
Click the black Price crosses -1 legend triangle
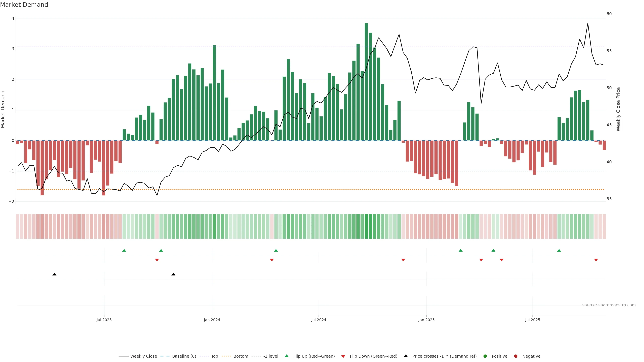[406, 356]
